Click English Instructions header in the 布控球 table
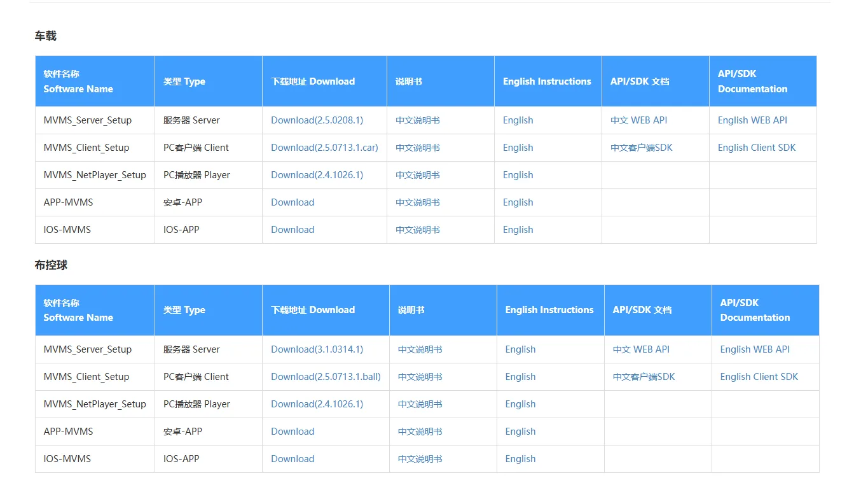Image resolution: width=868 pixels, height=492 pixels. (549, 310)
